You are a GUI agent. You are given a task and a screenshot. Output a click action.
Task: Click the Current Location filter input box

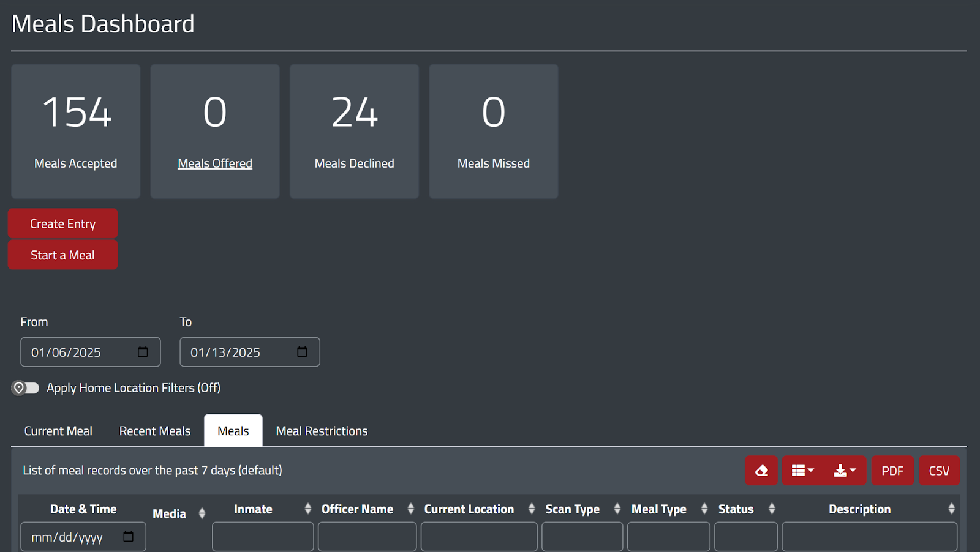pos(479,537)
